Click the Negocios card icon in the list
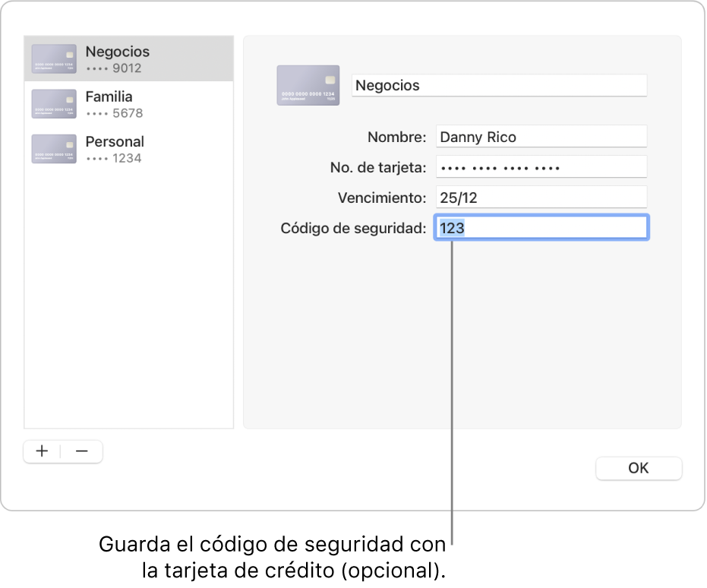Screen dimensions: 707x588 coord(54,58)
